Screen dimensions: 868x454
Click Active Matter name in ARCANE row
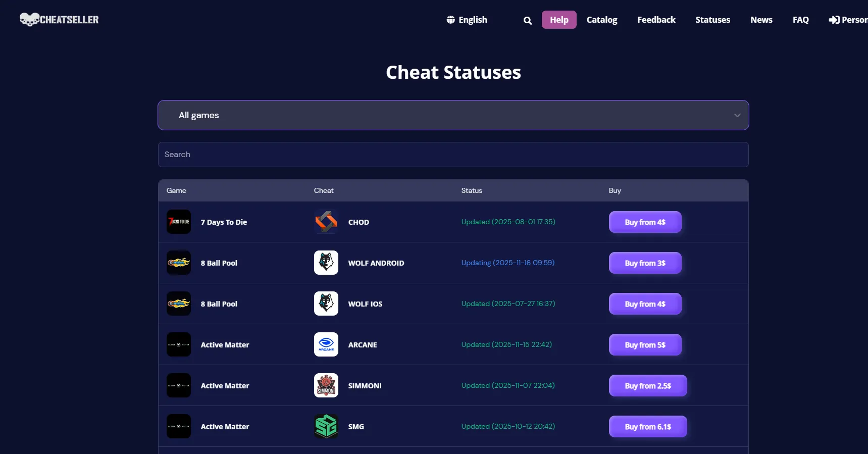coord(225,345)
